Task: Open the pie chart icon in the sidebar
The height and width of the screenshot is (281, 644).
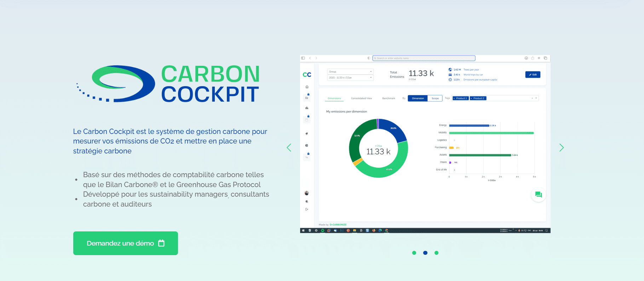Action: tap(307, 145)
